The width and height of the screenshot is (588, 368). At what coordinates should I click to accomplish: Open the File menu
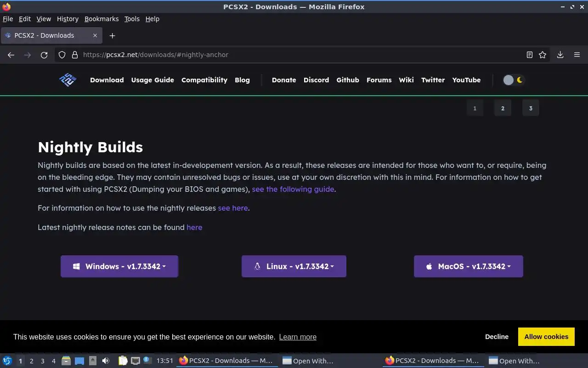tap(8, 19)
